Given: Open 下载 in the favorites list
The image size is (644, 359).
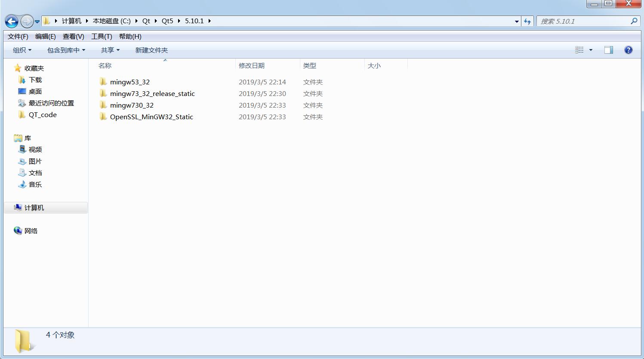Looking at the screenshot, I should [35, 80].
